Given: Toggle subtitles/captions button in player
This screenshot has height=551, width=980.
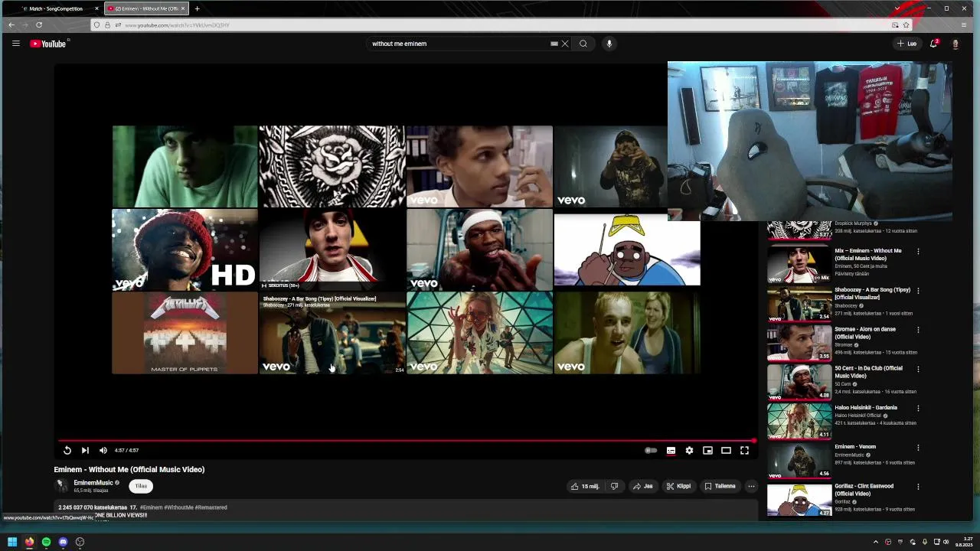Looking at the screenshot, I should [x=671, y=451].
